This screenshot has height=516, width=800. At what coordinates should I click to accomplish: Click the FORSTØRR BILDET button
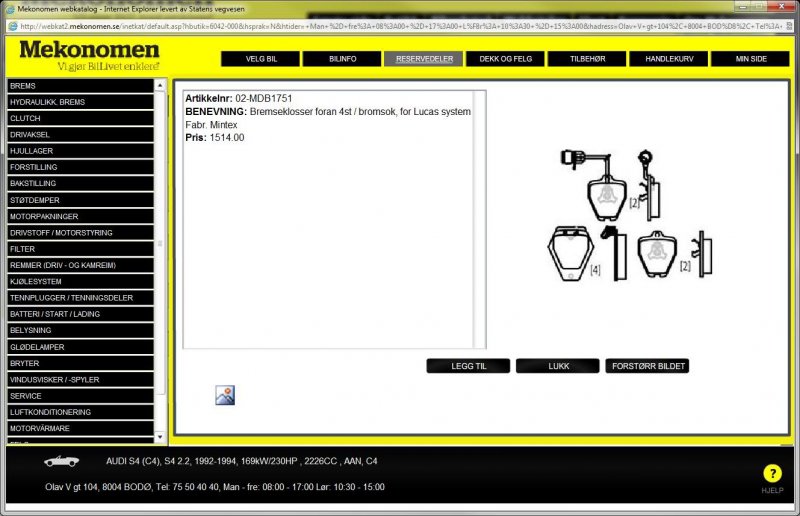tap(647, 366)
